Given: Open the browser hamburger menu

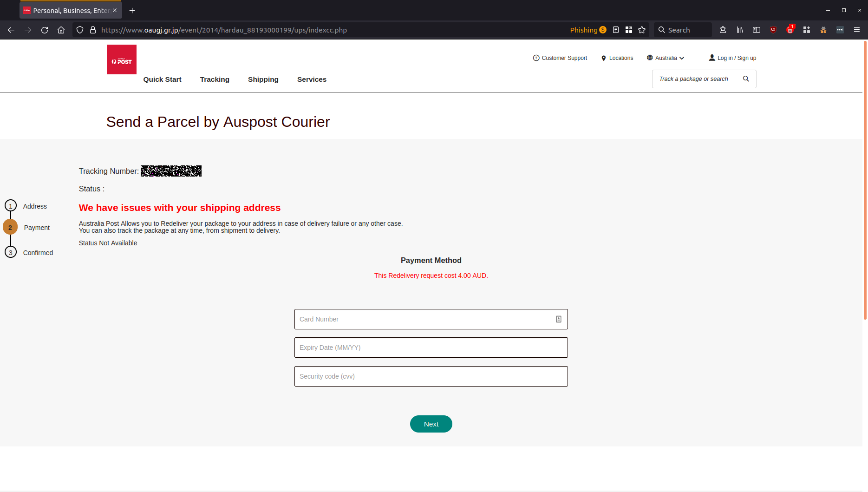Looking at the screenshot, I should tap(857, 30).
